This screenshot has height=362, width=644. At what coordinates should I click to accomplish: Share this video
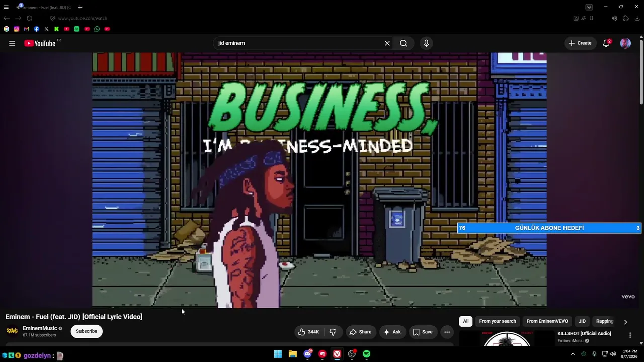click(x=360, y=332)
